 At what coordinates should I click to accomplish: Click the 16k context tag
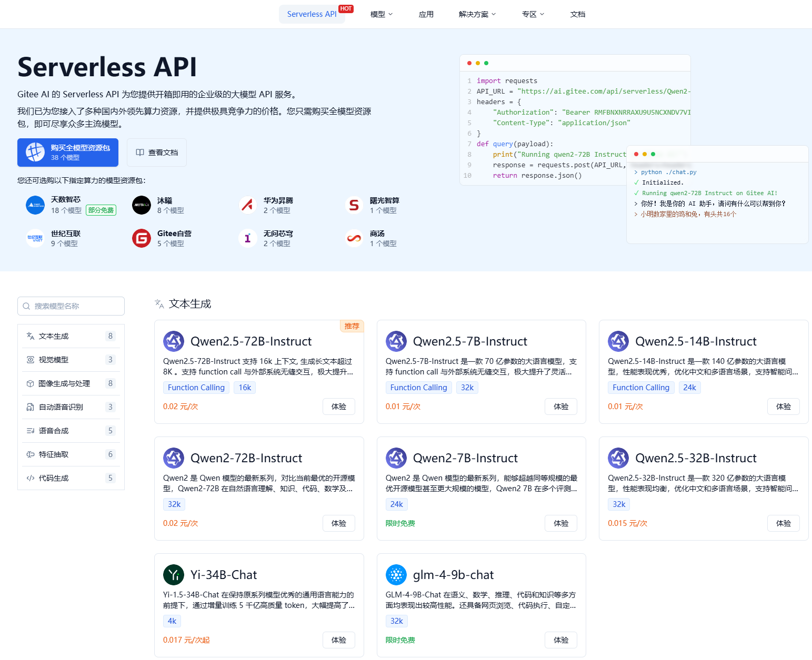[245, 388]
